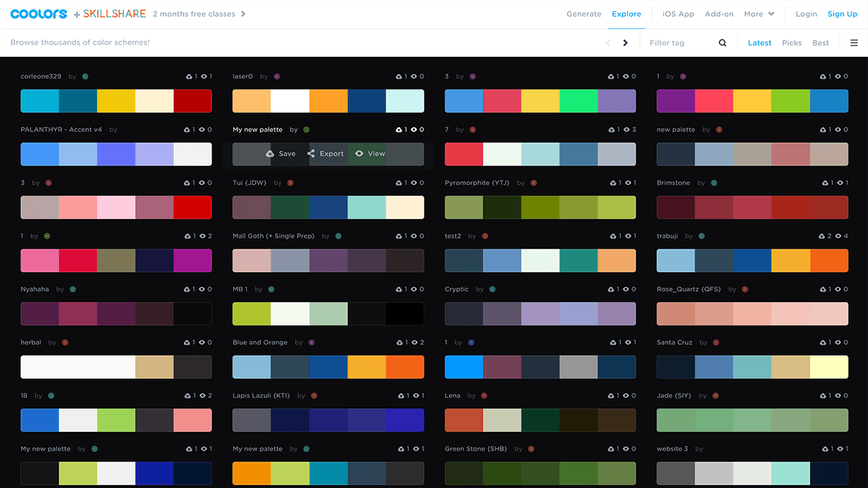868x488 pixels.
Task: Click the cloud save icon on hovered palette
Action: pos(270,154)
